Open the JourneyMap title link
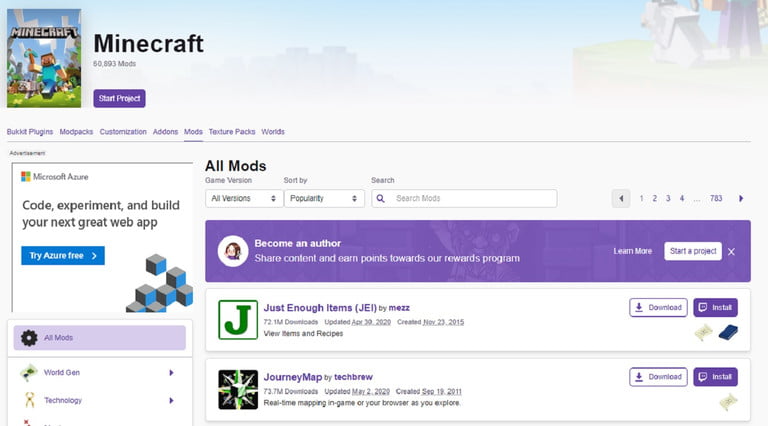The image size is (768, 426). point(293,377)
